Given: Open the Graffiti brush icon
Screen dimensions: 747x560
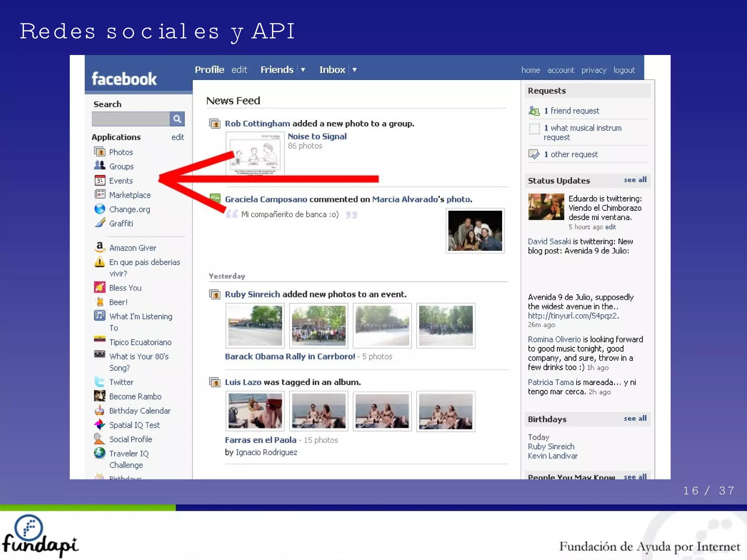Looking at the screenshot, I should (x=100, y=223).
